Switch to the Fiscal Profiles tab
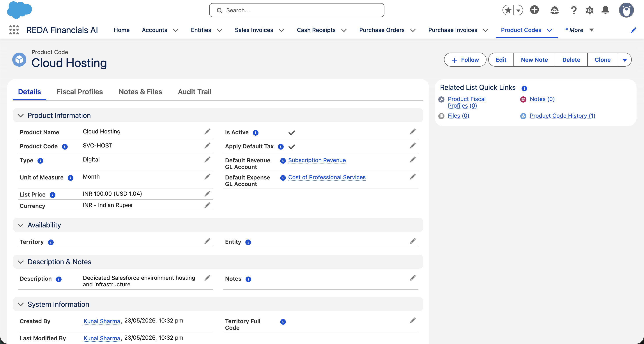644x344 pixels. [80, 92]
